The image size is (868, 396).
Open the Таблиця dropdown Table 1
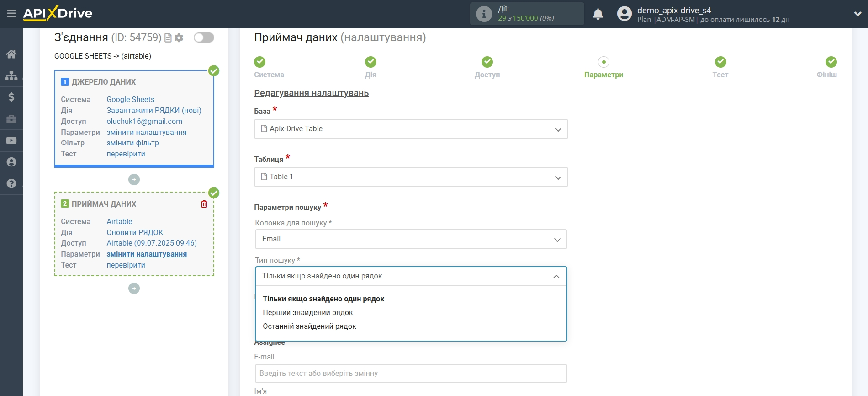point(411,177)
